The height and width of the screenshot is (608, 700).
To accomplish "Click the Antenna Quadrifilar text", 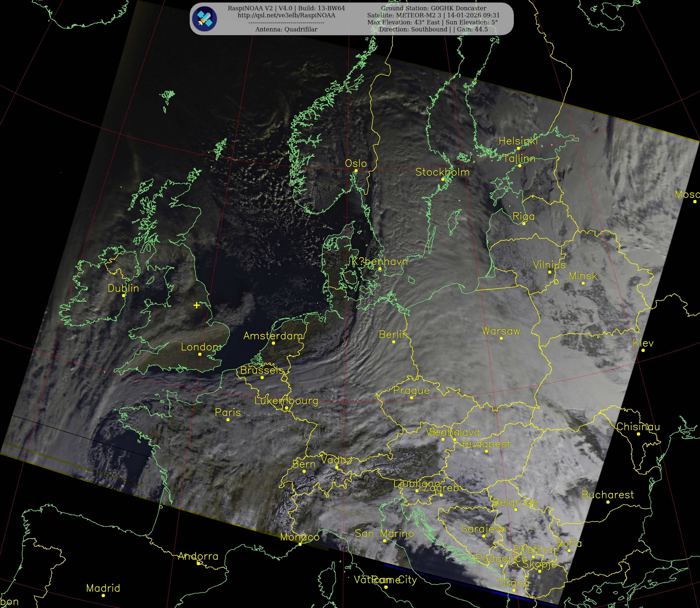I will (286, 30).
